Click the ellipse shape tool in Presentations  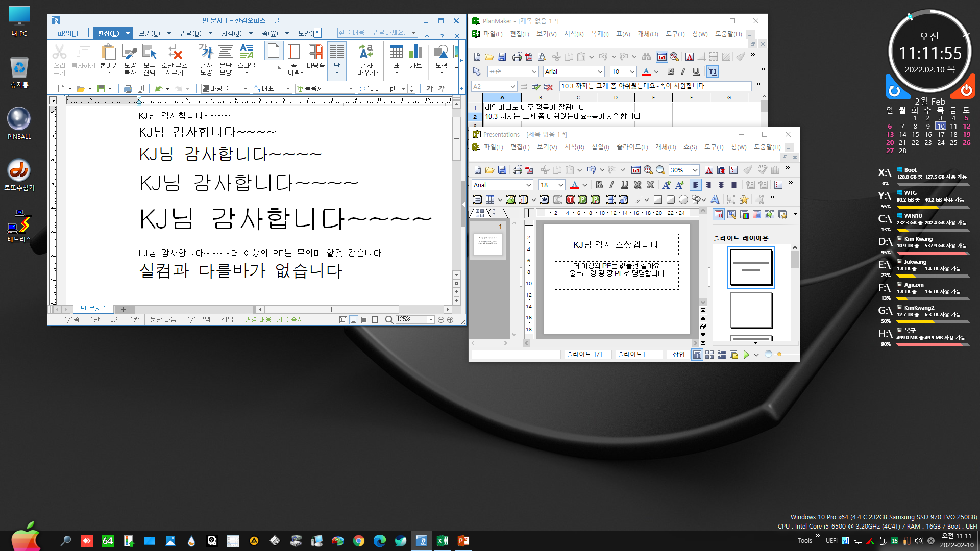coord(683,199)
